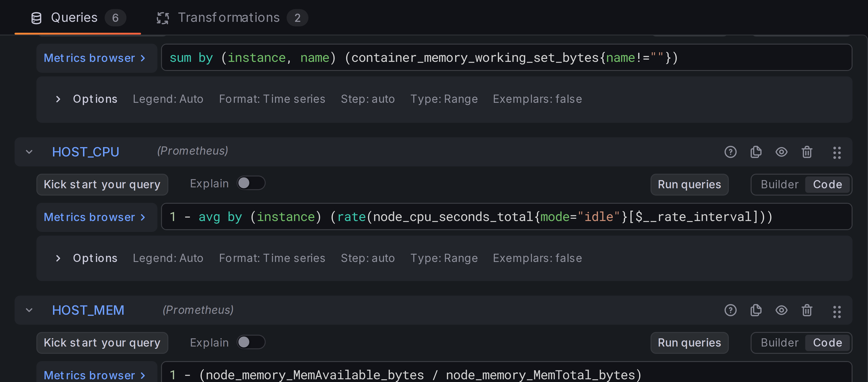Hide the HOST_MEM query response
868x382 pixels.
(781, 310)
